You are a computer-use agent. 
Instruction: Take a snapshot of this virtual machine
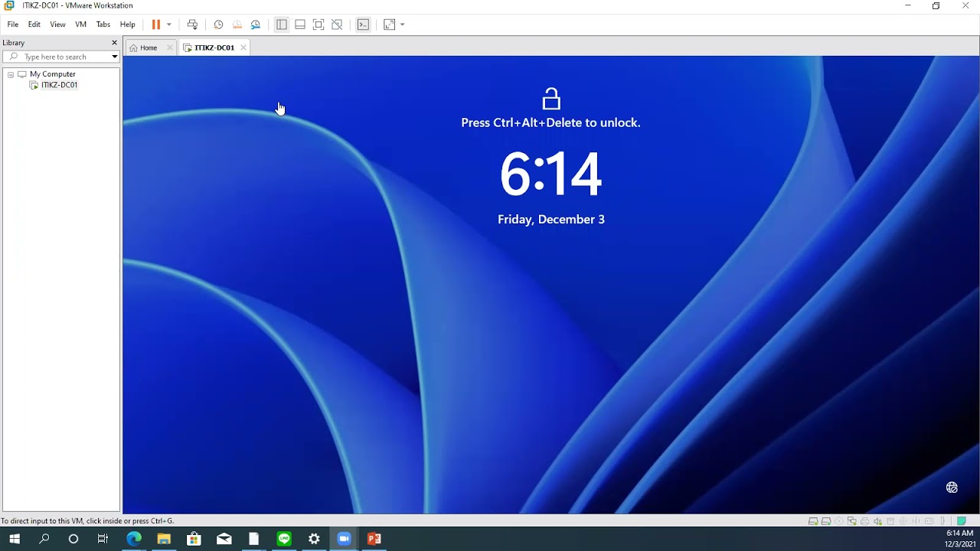218,24
